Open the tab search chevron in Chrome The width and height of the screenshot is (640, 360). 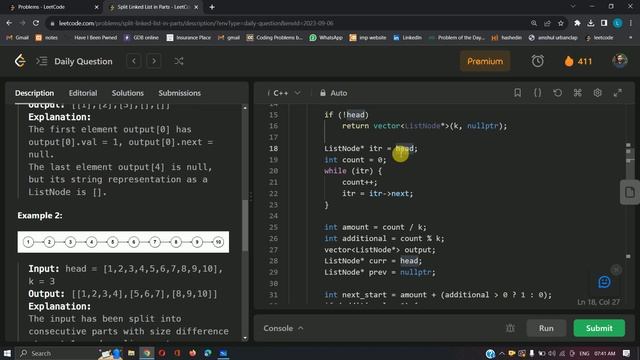(573, 7)
